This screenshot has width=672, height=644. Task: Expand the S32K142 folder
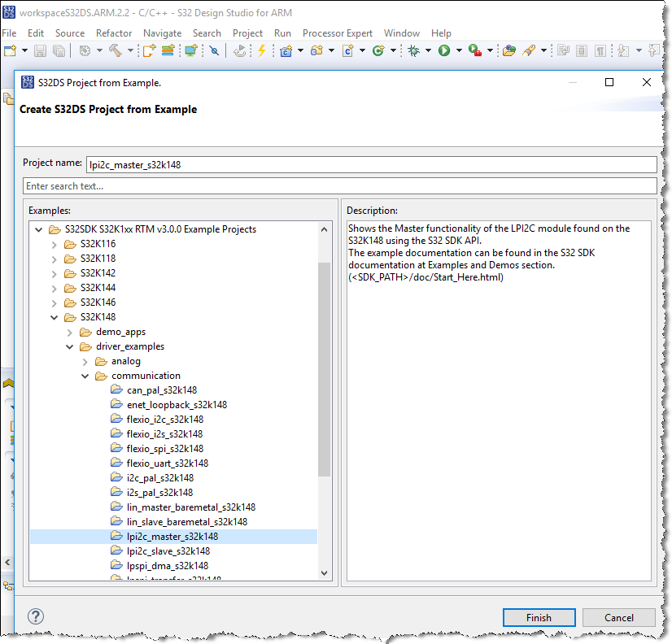pyautogui.click(x=54, y=274)
